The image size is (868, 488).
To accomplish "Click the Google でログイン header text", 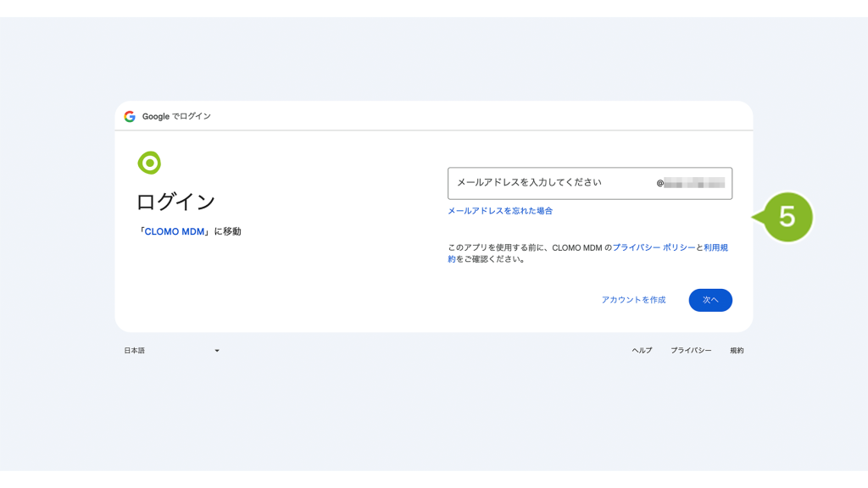I will coord(176,116).
